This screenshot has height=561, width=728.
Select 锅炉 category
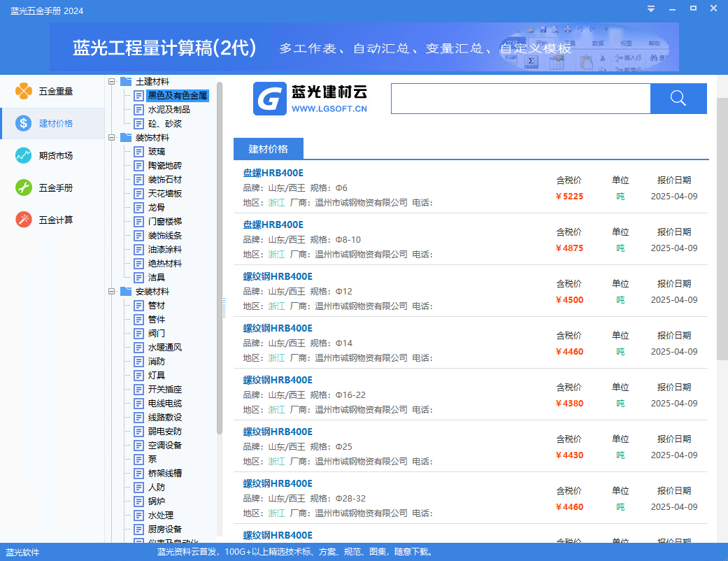coord(157,501)
